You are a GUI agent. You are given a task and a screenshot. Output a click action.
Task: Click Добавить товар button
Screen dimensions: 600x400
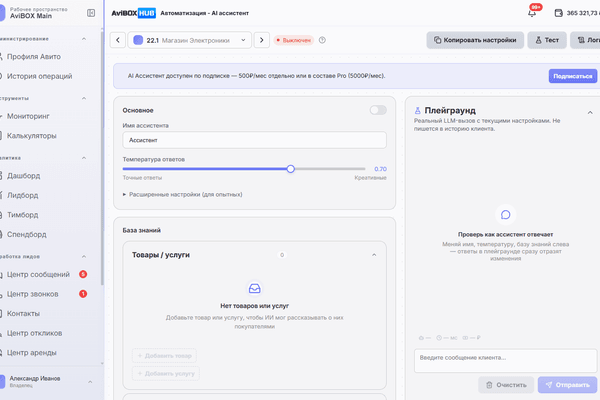(165, 356)
